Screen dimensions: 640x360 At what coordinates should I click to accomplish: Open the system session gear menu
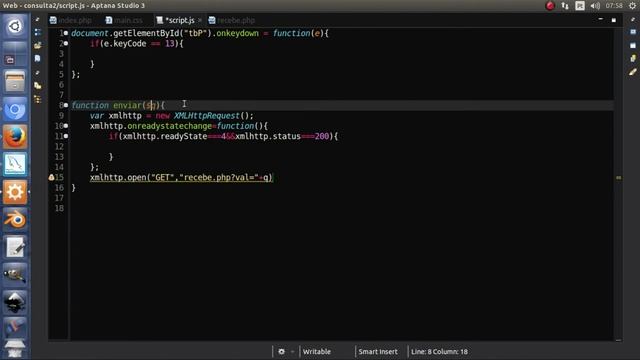coord(632,6)
